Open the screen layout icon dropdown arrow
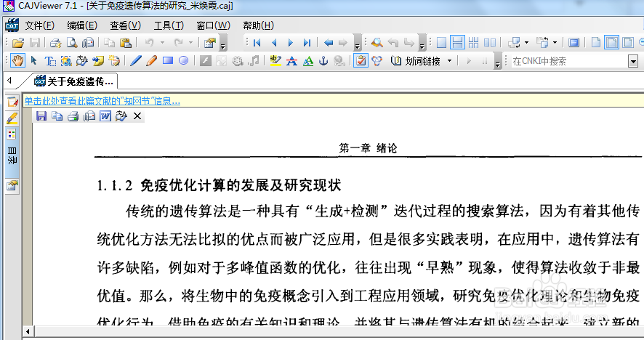The width and height of the screenshot is (644, 340). pyautogui.click(x=526, y=43)
